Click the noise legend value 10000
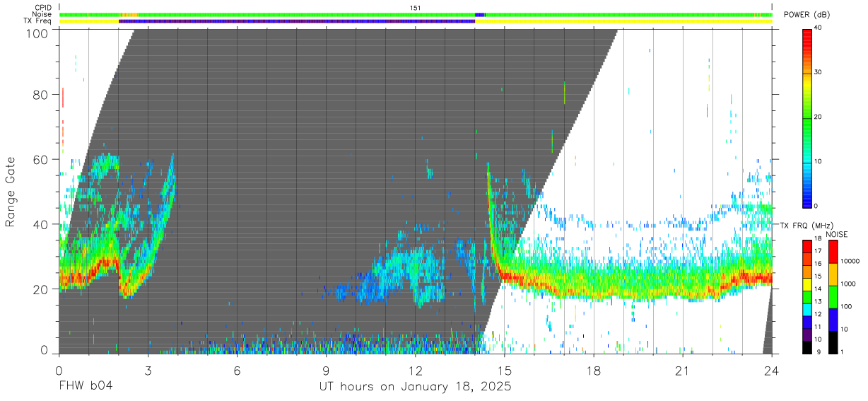 coord(849,262)
